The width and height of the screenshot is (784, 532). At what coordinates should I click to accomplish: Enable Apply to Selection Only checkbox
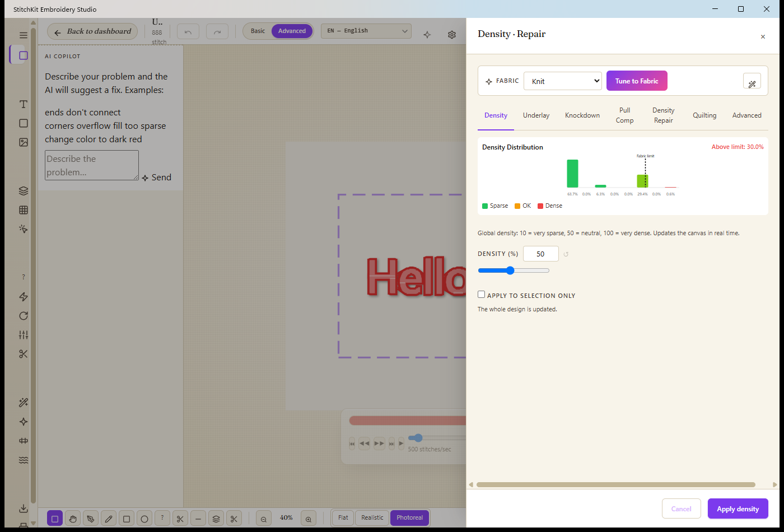pos(482,295)
